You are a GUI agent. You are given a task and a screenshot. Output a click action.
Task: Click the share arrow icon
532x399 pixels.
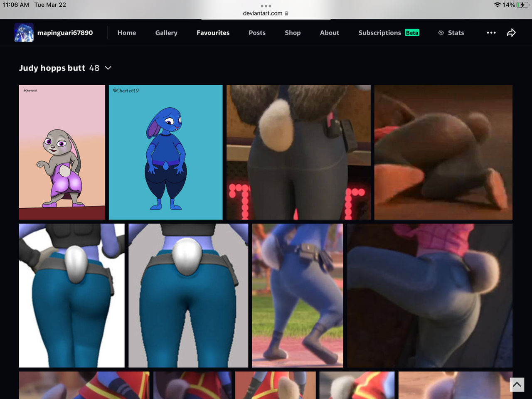(511, 33)
